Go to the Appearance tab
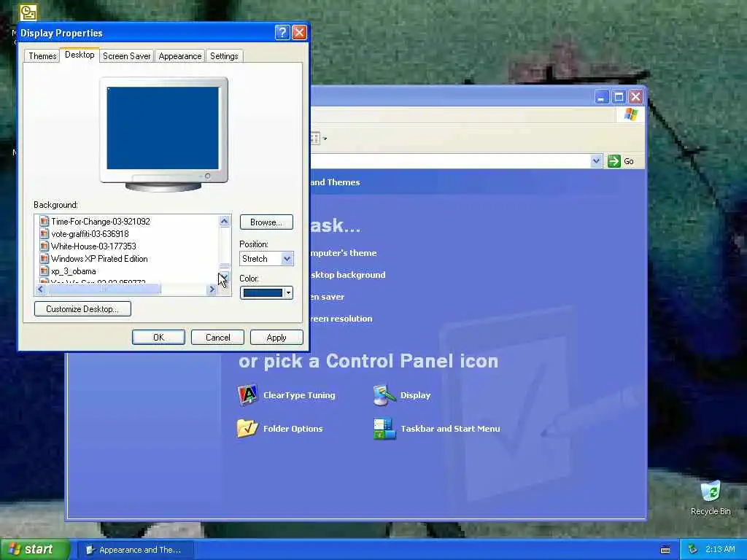747x560 pixels. point(179,56)
